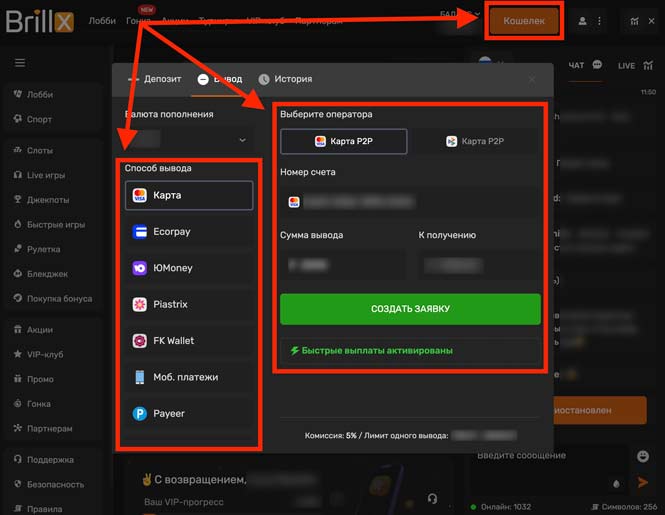665x515 pixels.
Task: Expand the balance dropdown in header
Action: pos(462,14)
